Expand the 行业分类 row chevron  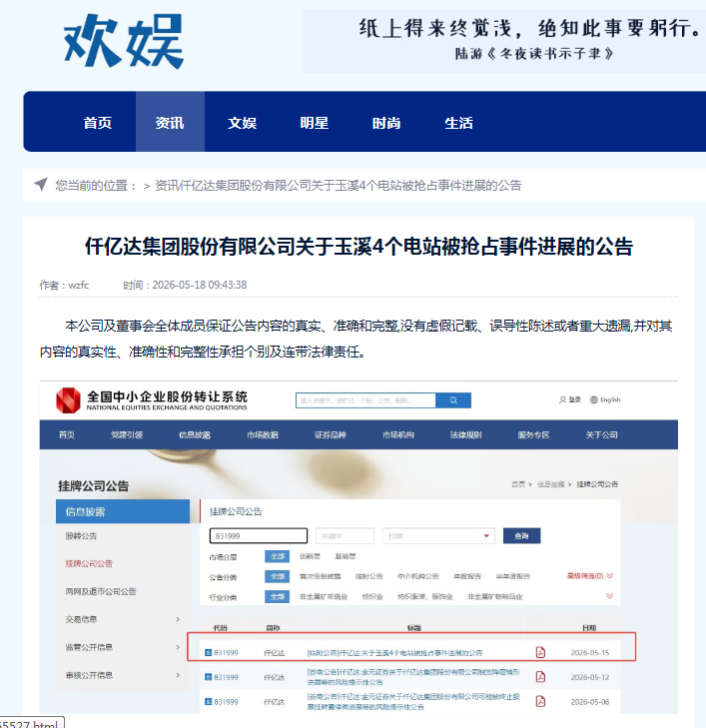609,595
